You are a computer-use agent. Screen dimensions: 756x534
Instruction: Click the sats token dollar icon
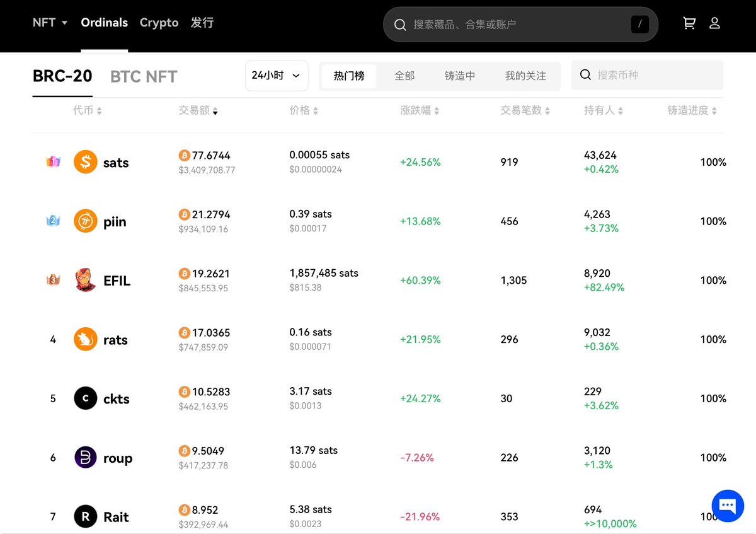[x=86, y=162]
